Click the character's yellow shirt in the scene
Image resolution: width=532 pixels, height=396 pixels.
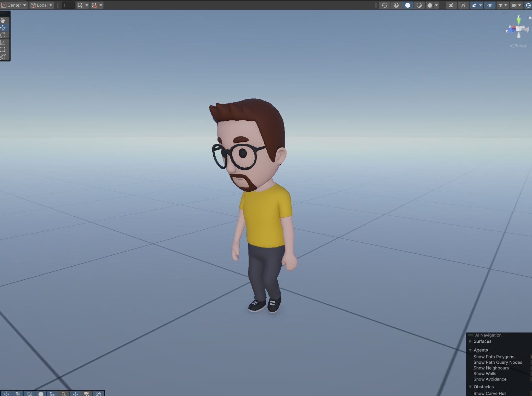point(265,217)
